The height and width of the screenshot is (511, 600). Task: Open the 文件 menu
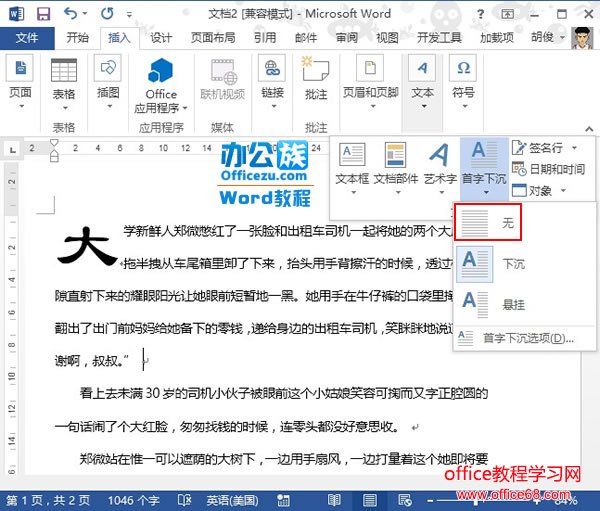coord(27,38)
